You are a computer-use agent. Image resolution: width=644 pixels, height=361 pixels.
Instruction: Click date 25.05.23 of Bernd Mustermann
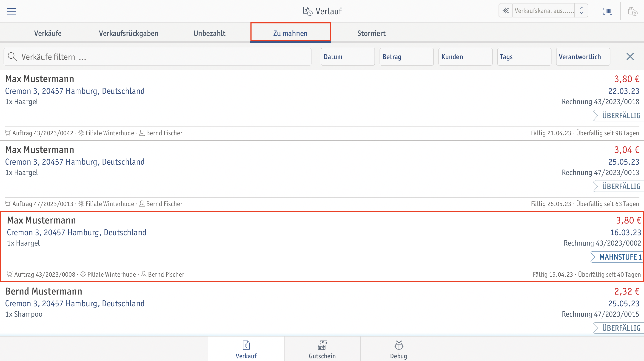point(624,304)
